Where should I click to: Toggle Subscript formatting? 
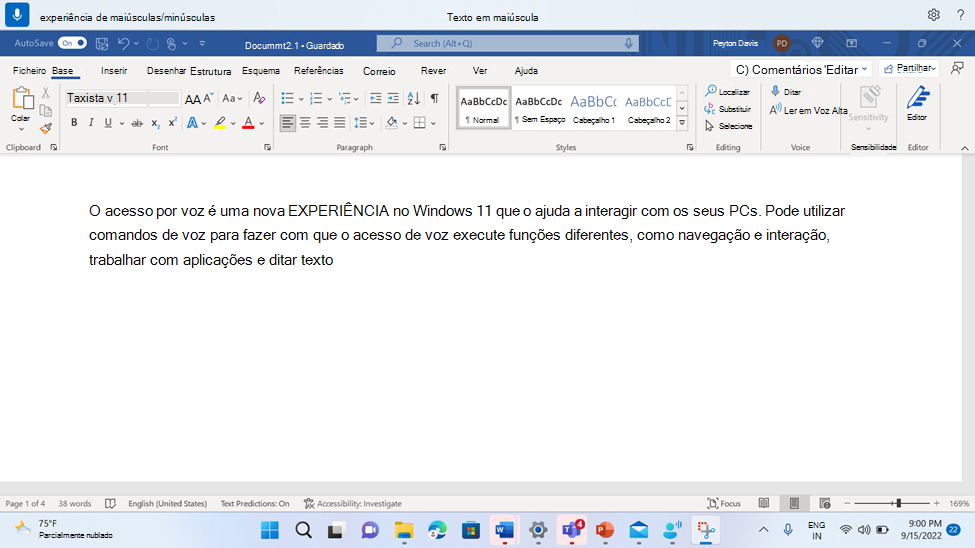point(155,123)
